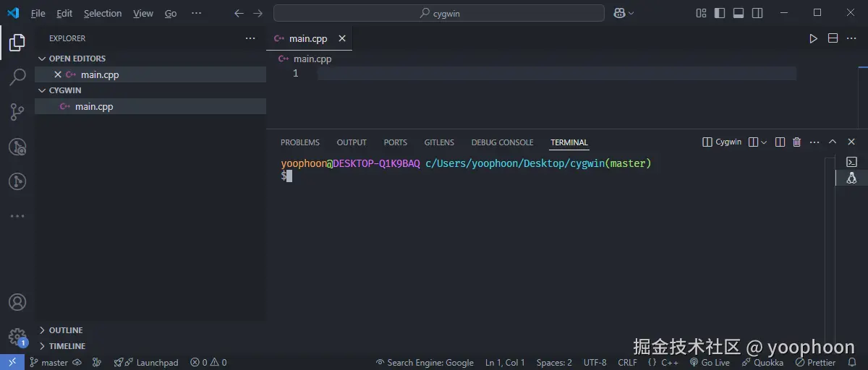The image size is (868, 370).
Task: Split the editor using the split icon
Action: (x=833, y=38)
